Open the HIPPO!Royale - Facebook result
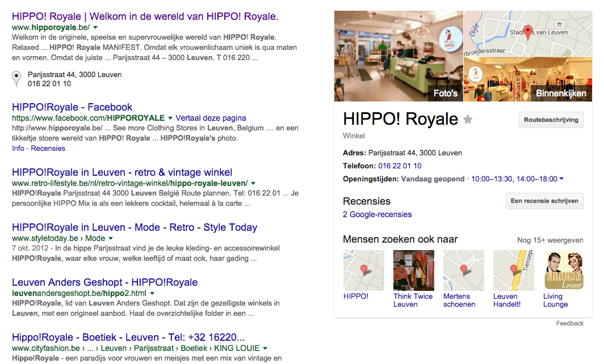604x364 pixels. pos(72,107)
